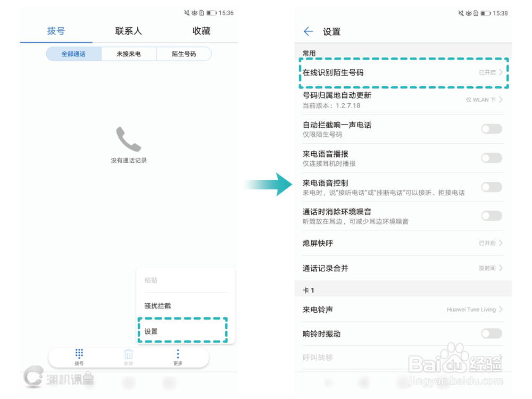Image resolution: width=532 pixels, height=399 pixels.
Task: Switch to the 收藏 favorites tab
Action: point(201,31)
